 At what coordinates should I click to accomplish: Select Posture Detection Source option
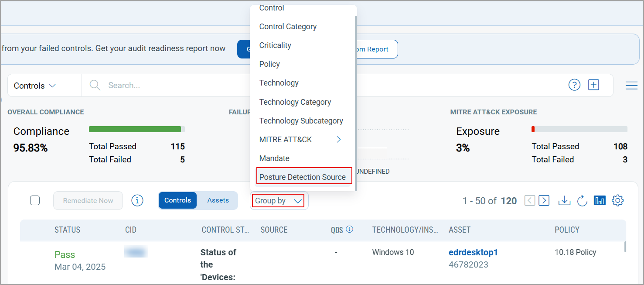(303, 177)
